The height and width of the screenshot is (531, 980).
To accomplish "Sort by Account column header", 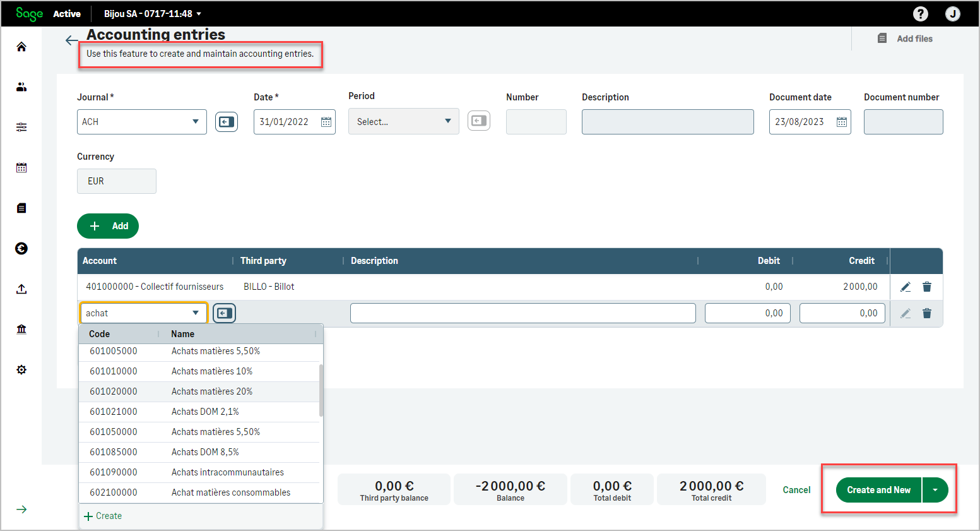I will point(100,261).
